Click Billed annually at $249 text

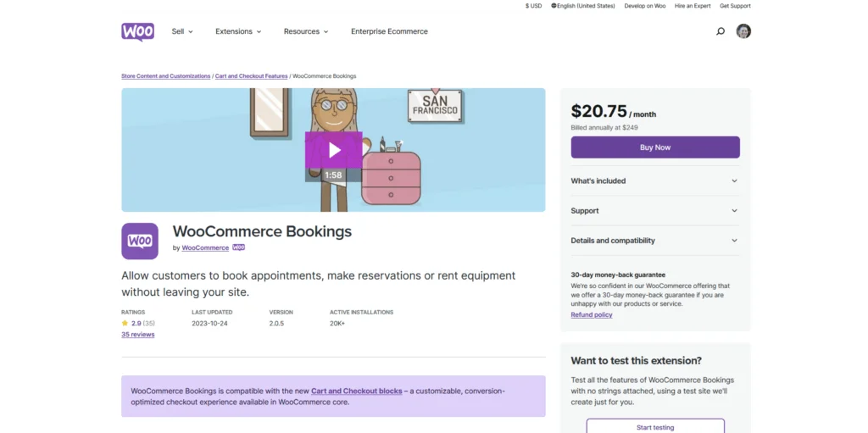(x=604, y=127)
